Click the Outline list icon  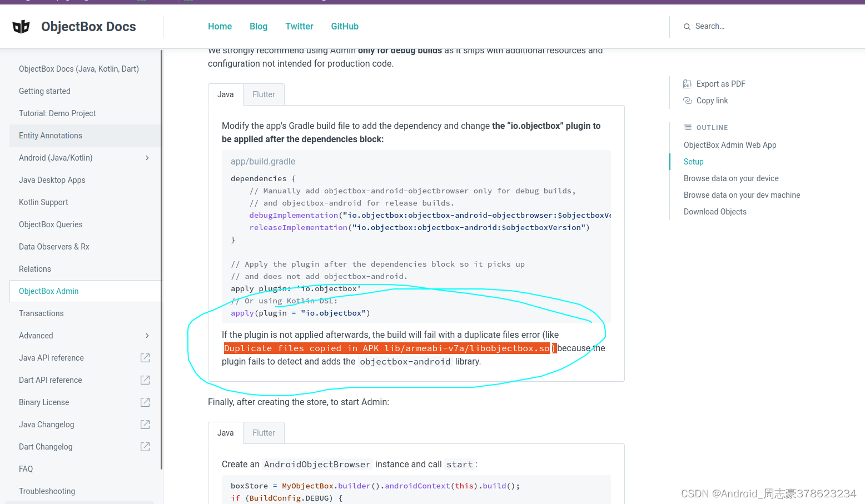[688, 127]
